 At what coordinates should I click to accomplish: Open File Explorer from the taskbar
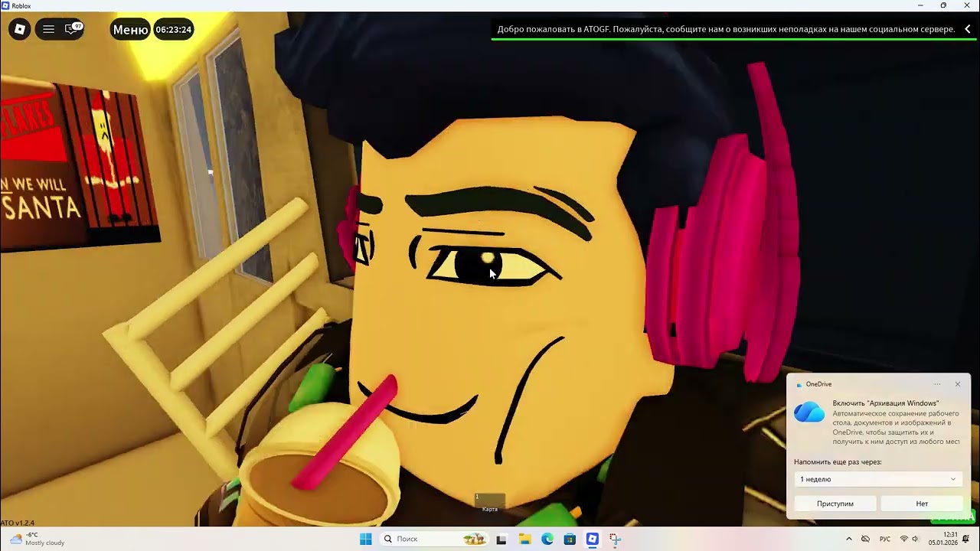pos(524,539)
